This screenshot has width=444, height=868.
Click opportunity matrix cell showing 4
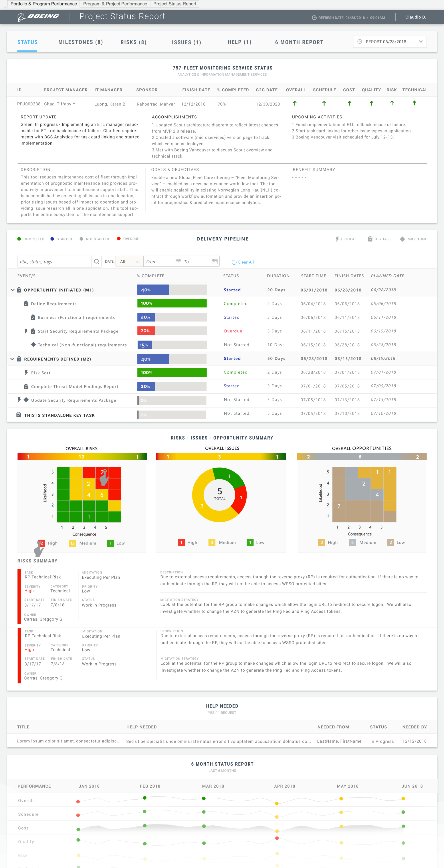click(377, 494)
